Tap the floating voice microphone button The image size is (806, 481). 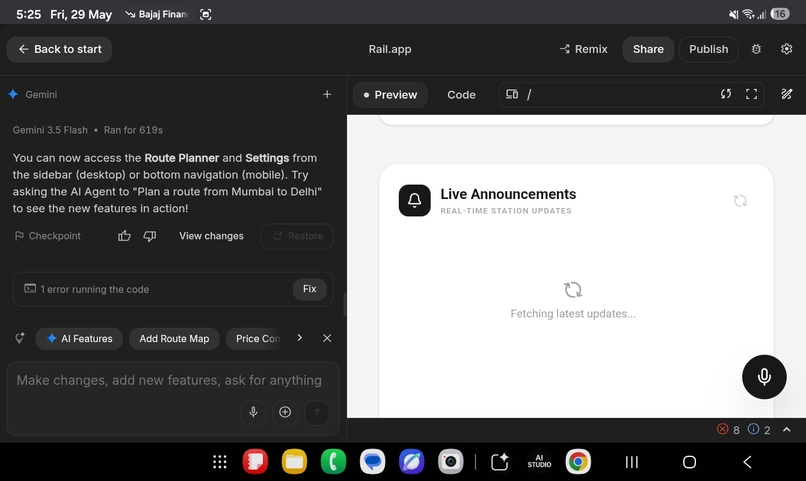pyautogui.click(x=764, y=377)
